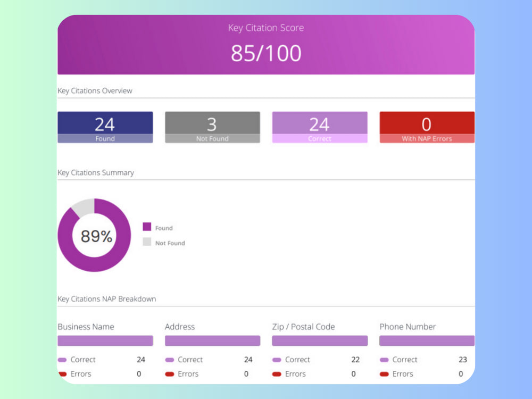Click the Key Citations NAP Breakdown heading
The width and height of the screenshot is (532, 399).
107,299
